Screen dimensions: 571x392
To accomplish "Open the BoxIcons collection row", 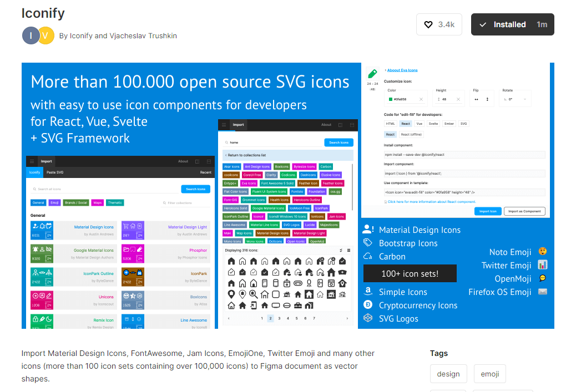I will click(166, 301).
